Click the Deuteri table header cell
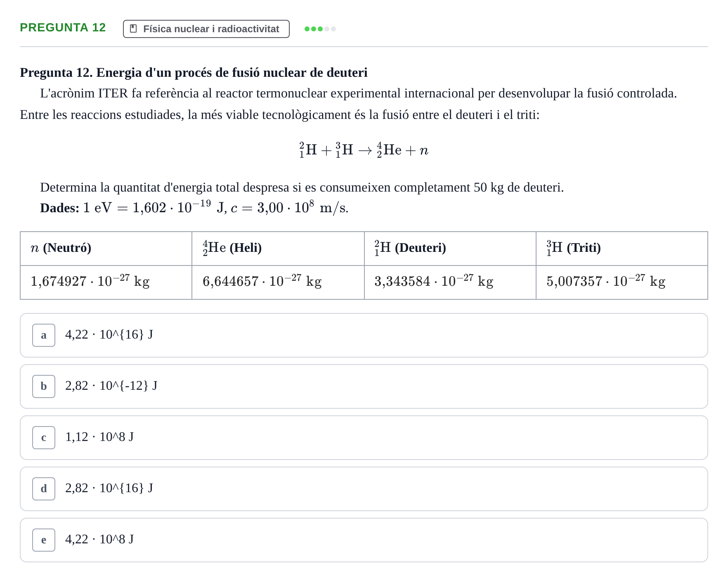 tap(450, 249)
